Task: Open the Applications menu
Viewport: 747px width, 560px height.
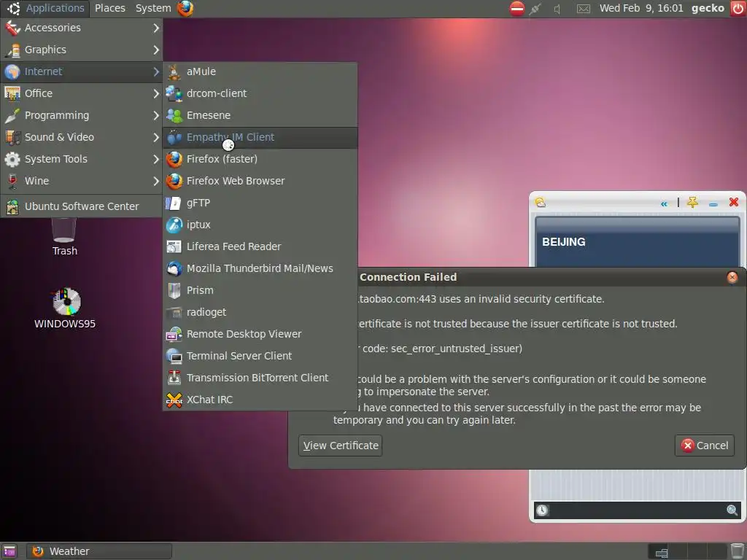Action: coord(46,8)
